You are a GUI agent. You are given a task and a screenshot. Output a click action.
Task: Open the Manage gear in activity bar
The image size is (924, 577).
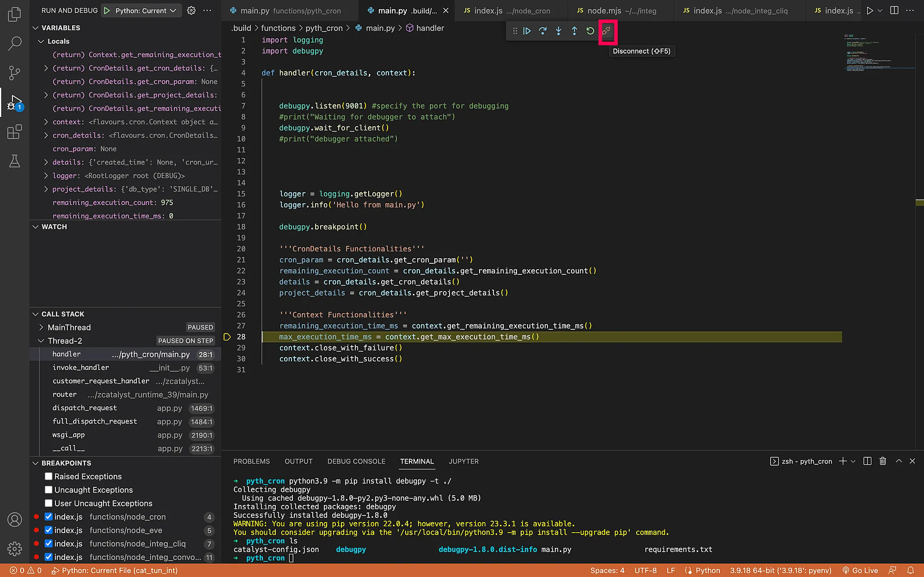coord(14,549)
